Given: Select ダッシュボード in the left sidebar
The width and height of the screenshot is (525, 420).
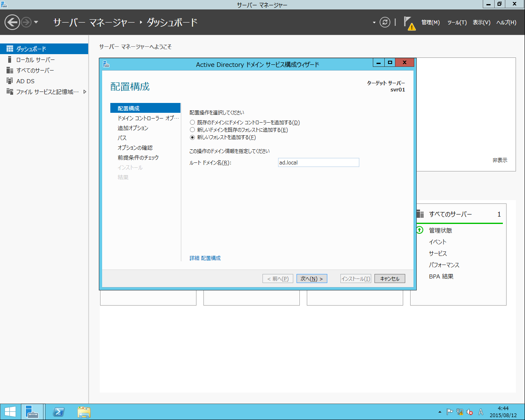Looking at the screenshot, I should coord(44,49).
